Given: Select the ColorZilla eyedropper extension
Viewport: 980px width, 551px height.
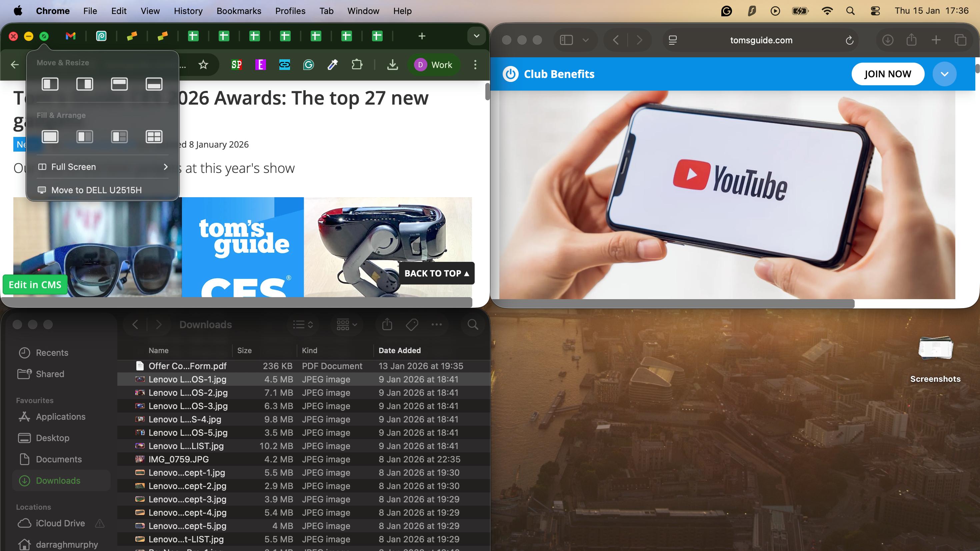Looking at the screenshot, I should tap(332, 65).
